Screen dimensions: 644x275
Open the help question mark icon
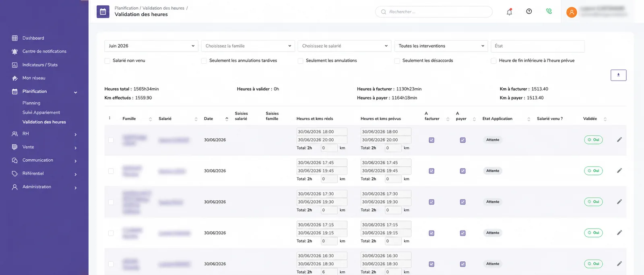point(529,11)
